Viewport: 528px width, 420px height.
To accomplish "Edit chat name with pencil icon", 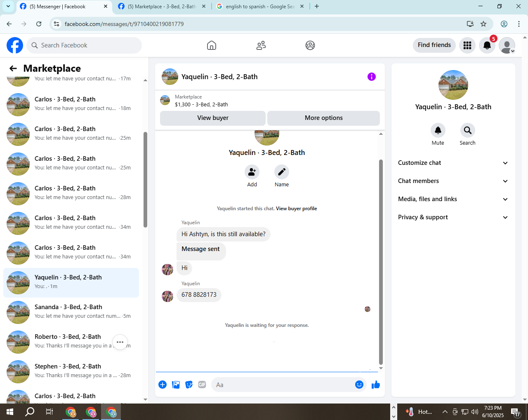I will pos(282,172).
